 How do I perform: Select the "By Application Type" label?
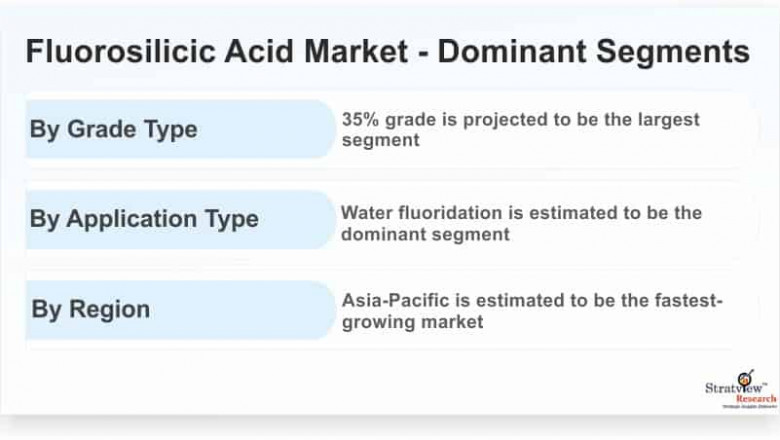(143, 219)
